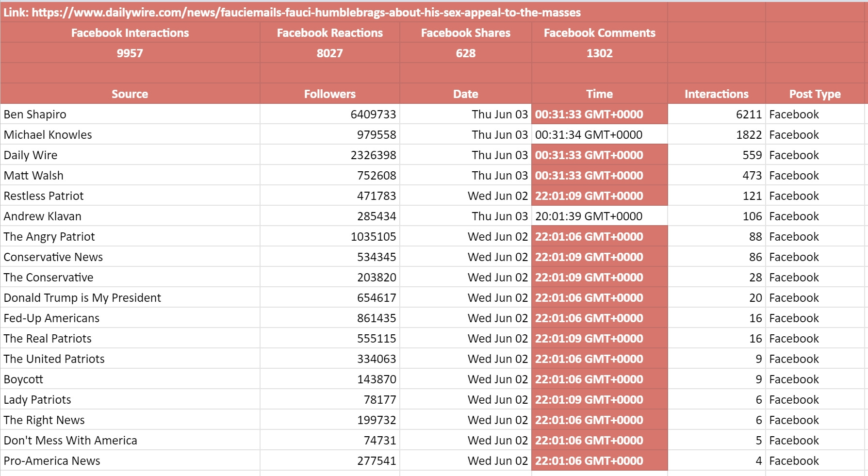Click the Fed-Up Americans source cell

click(x=130, y=318)
